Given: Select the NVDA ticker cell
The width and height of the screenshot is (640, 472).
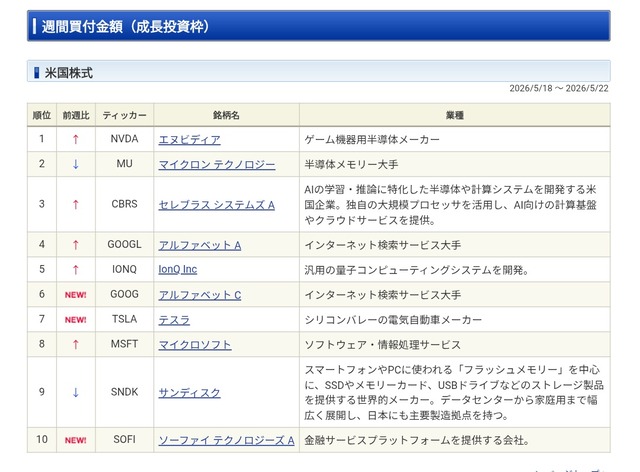Looking at the screenshot, I should (x=124, y=139).
